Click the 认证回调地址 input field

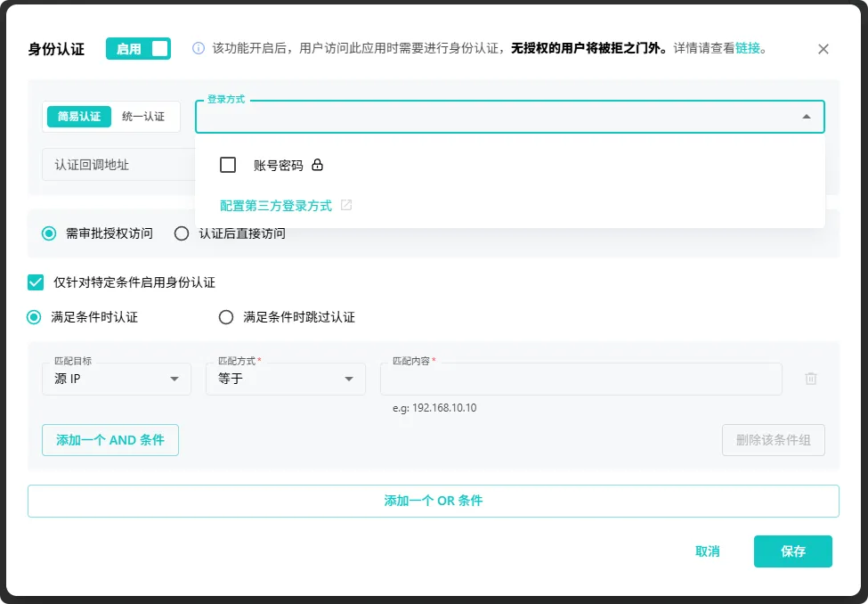click(118, 165)
